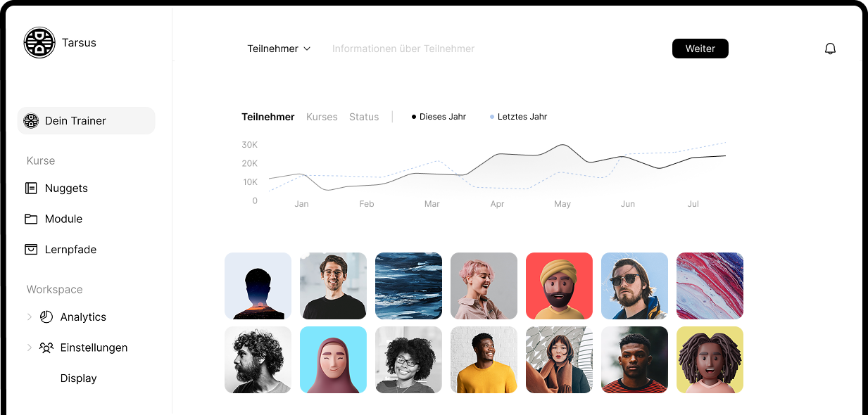868x415 pixels.
Task: Open Dein Trainer sidebar item
Action: (x=86, y=121)
